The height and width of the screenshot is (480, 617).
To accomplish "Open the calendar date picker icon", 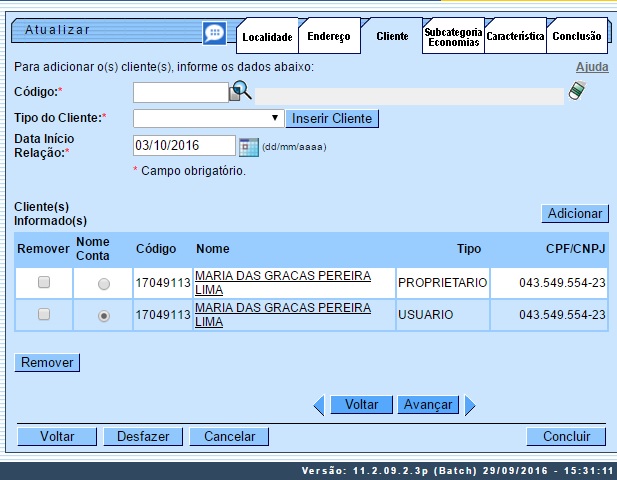I will (249, 146).
